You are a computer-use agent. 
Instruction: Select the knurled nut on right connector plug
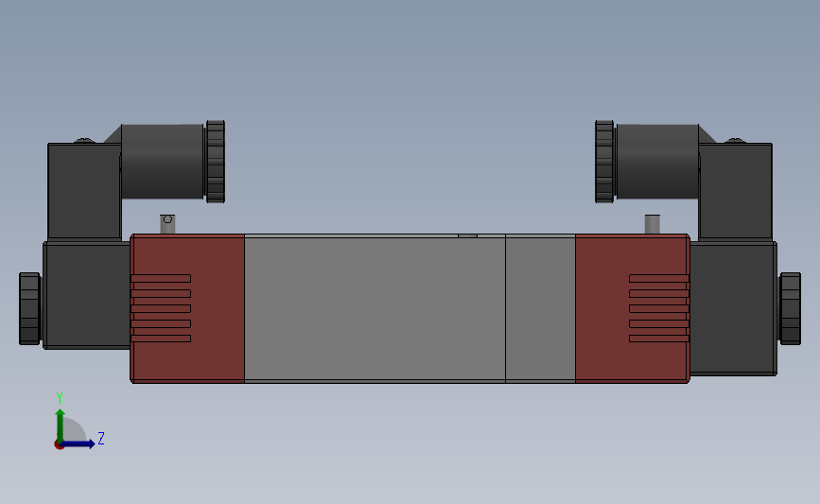(604, 162)
